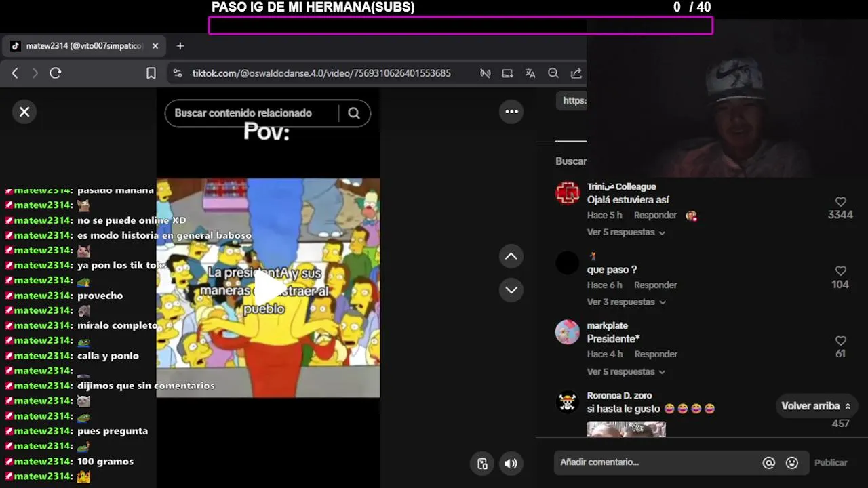Bookmark this page with the bookmark icon
868x488 pixels.
point(151,73)
